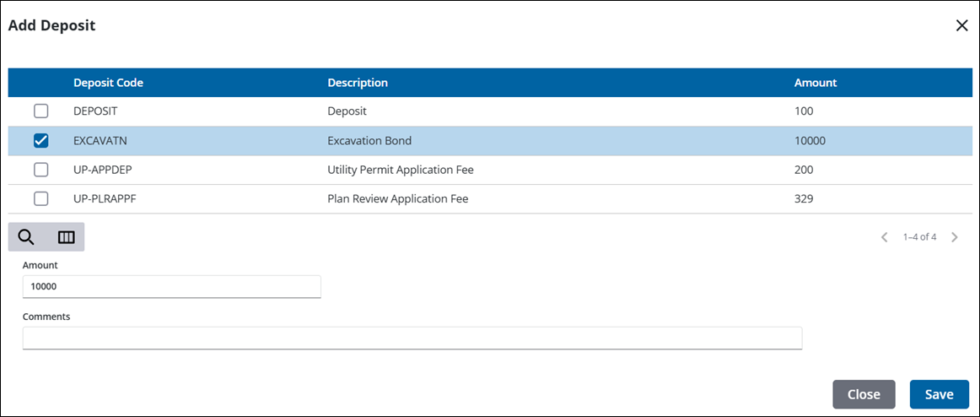Click into the Comments text field
This screenshot has height=417, width=980.
pos(412,338)
